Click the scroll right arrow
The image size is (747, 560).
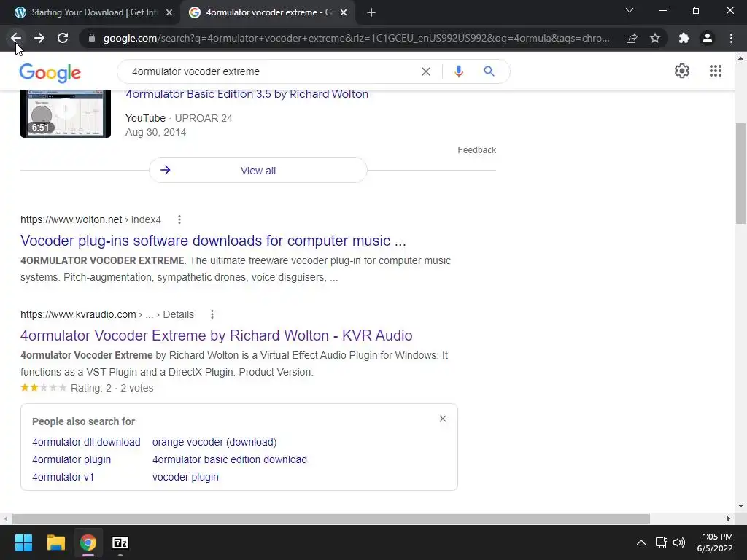coord(729,518)
